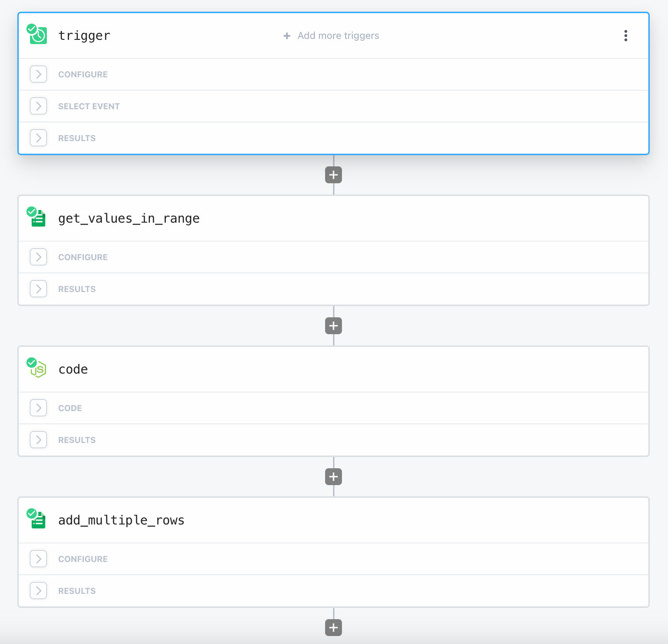Viewport: 668px width, 644px height.
Task: Click the get_values_in_range Google Sheets icon
Action: [x=37, y=218]
